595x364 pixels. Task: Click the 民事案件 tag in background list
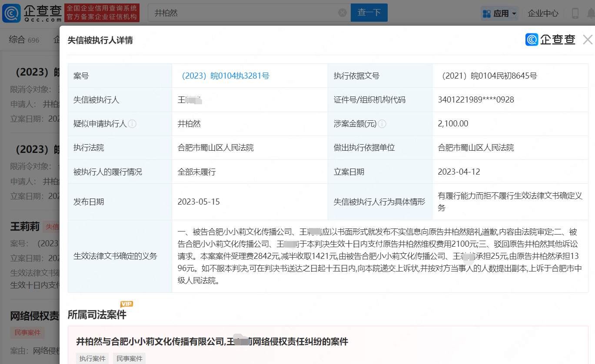pos(27,333)
